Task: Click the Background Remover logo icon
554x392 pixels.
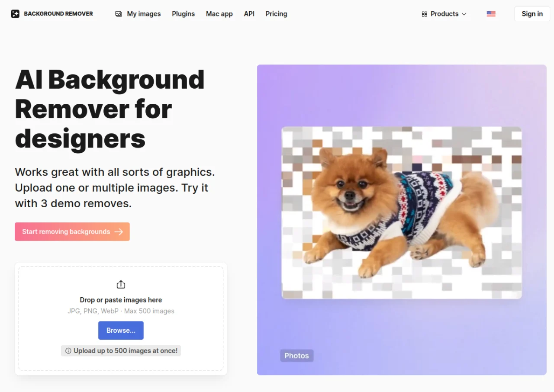Action: (15, 14)
